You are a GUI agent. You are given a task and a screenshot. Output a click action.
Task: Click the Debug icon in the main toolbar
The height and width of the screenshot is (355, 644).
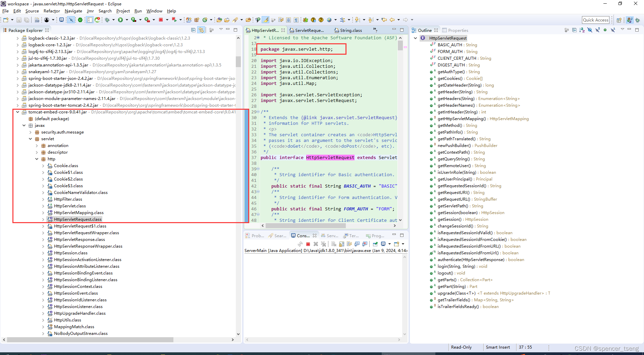point(107,20)
